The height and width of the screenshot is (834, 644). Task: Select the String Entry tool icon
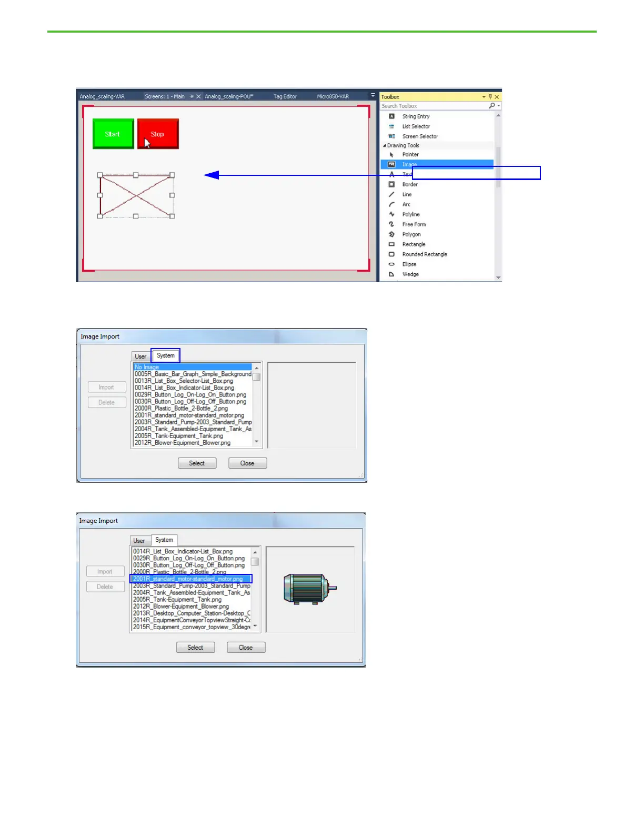391,116
